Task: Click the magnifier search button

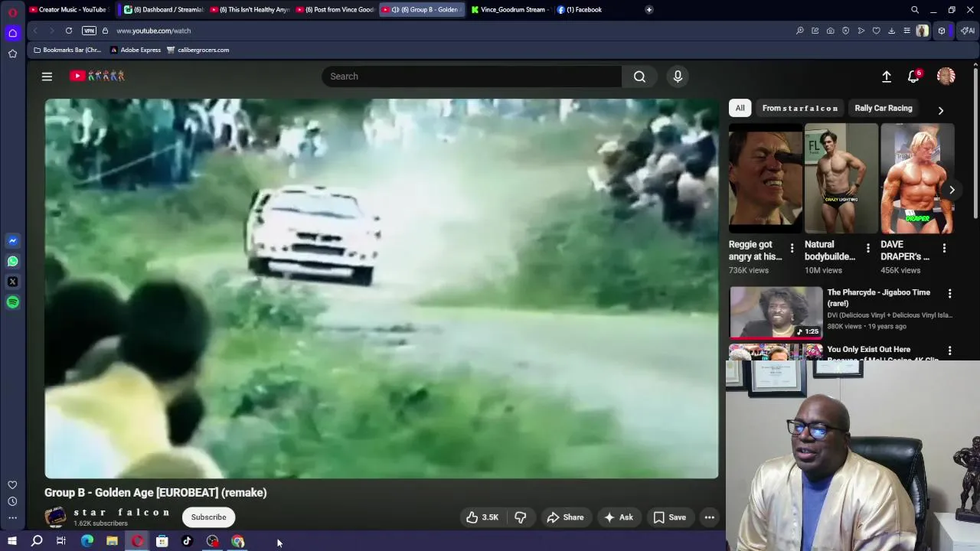Action: 639,77
